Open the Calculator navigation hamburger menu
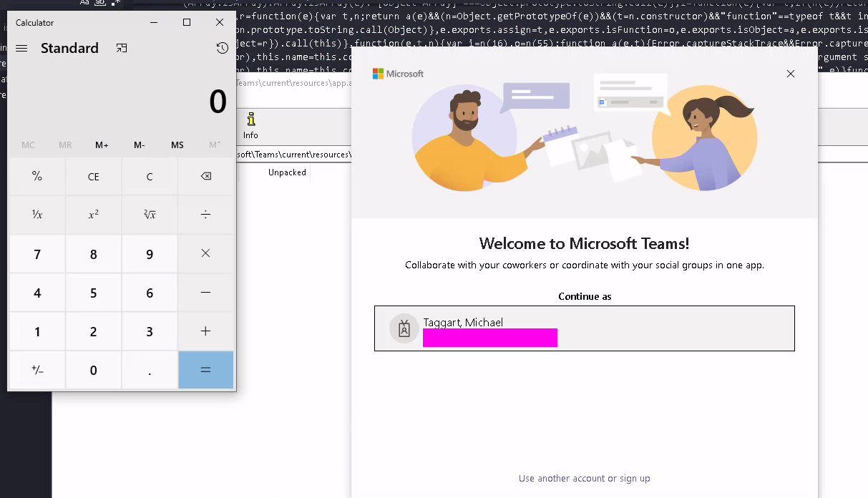Image resolution: width=868 pixels, height=498 pixels. pos(21,48)
